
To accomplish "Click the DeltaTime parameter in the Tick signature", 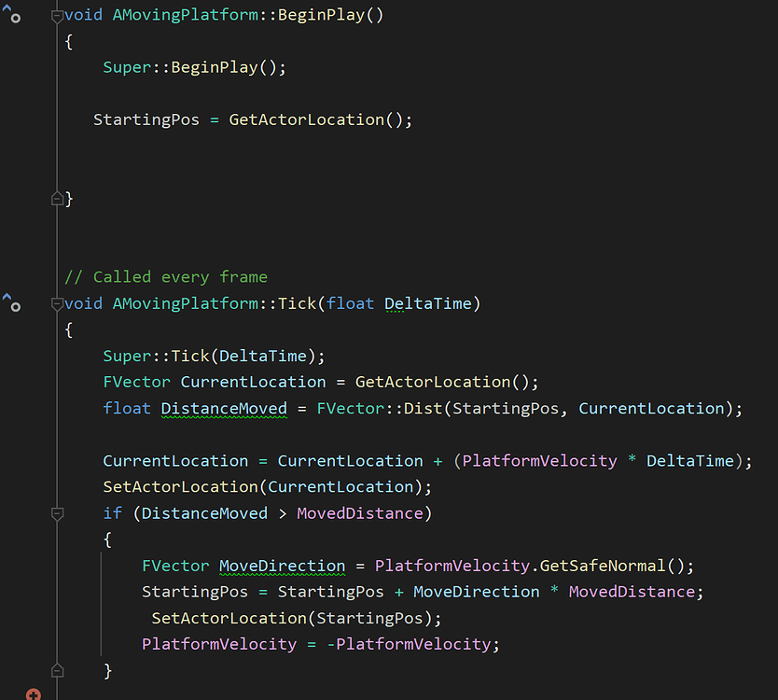I will 428,303.
